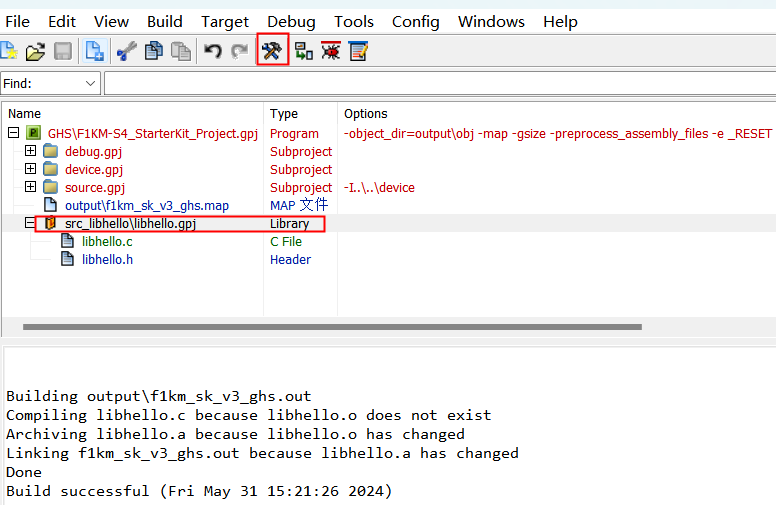Expand the source.gpj subproject node
Image resolution: width=776 pixels, height=505 pixels.
point(30,188)
